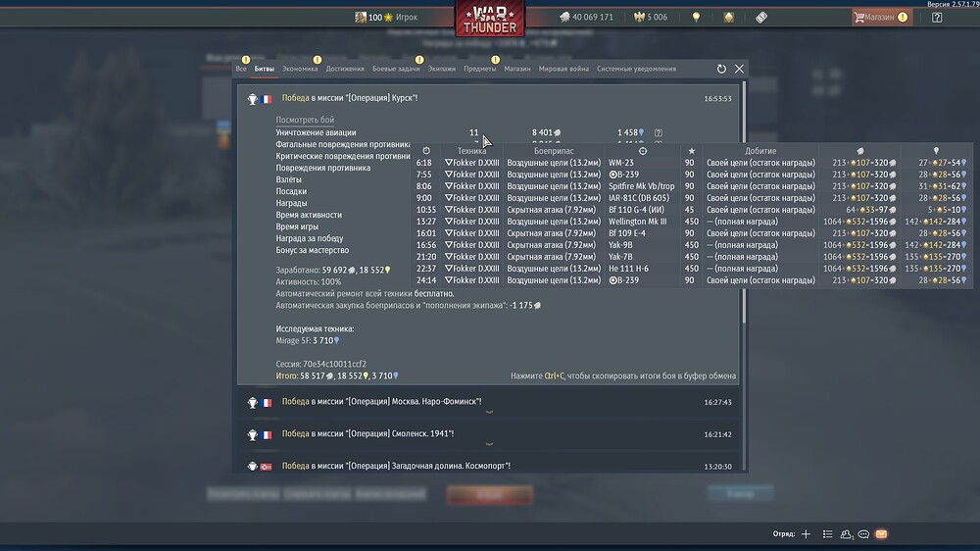This screenshot has height=551, width=980.
Task: Click the French flag next to Курск mission
Action: point(267,99)
